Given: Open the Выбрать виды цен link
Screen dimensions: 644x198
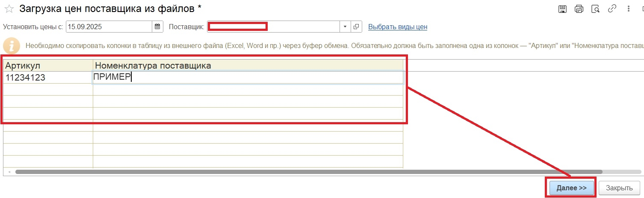Looking at the screenshot, I should click(398, 27).
